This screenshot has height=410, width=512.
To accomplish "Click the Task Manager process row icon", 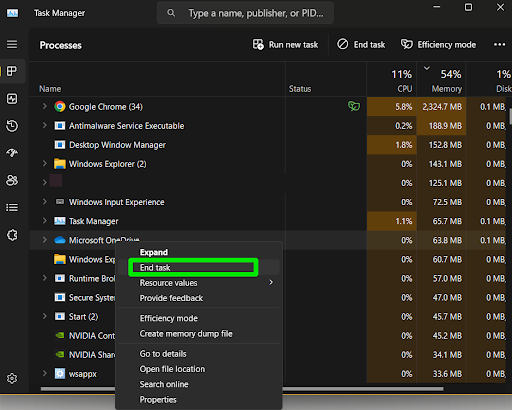I will pyautogui.click(x=60, y=221).
